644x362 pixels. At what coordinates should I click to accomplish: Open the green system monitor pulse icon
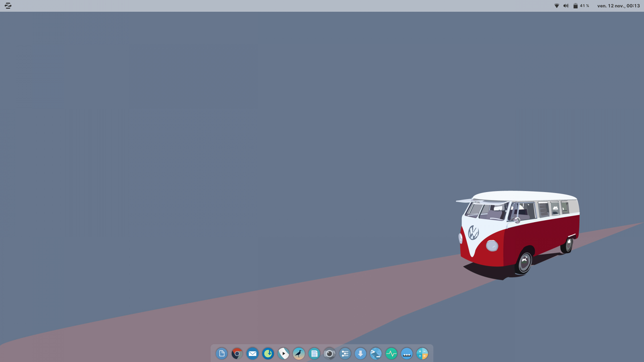391,353
